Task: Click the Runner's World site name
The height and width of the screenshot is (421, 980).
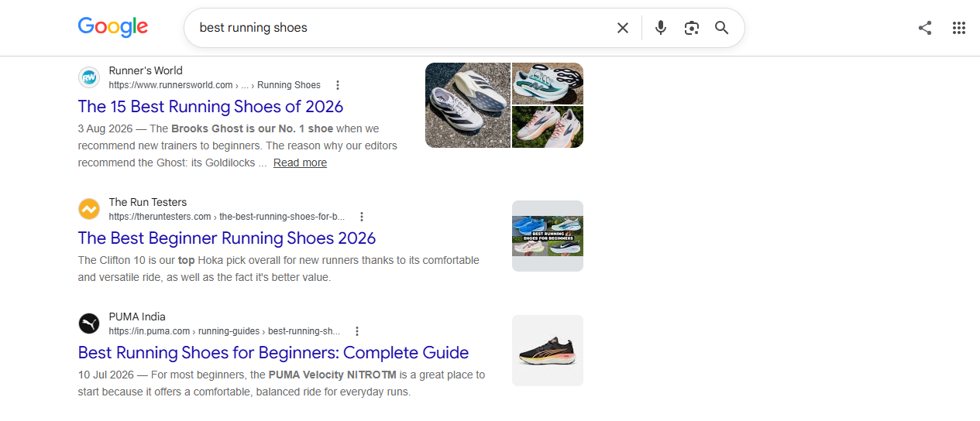Action: click(x=146, y=70)
